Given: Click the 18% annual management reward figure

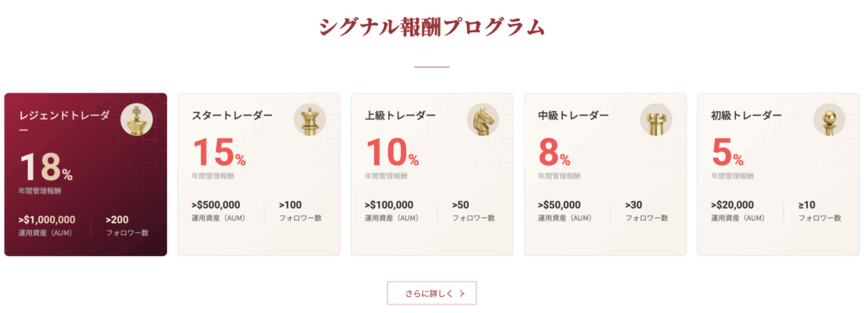Looking at the screenshot, I should click(x=46, y=168).
